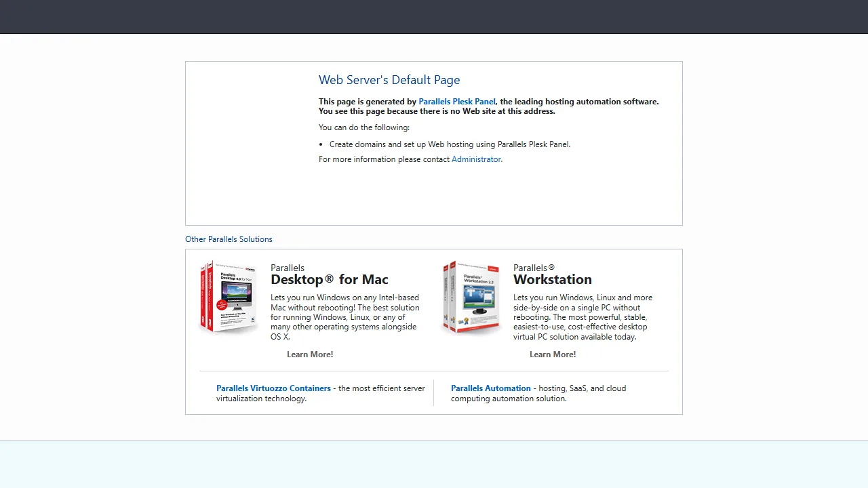Click the 'You can do the following:' text
The width and height of the screenshot is (868, 488).
(x=364, y=127)
